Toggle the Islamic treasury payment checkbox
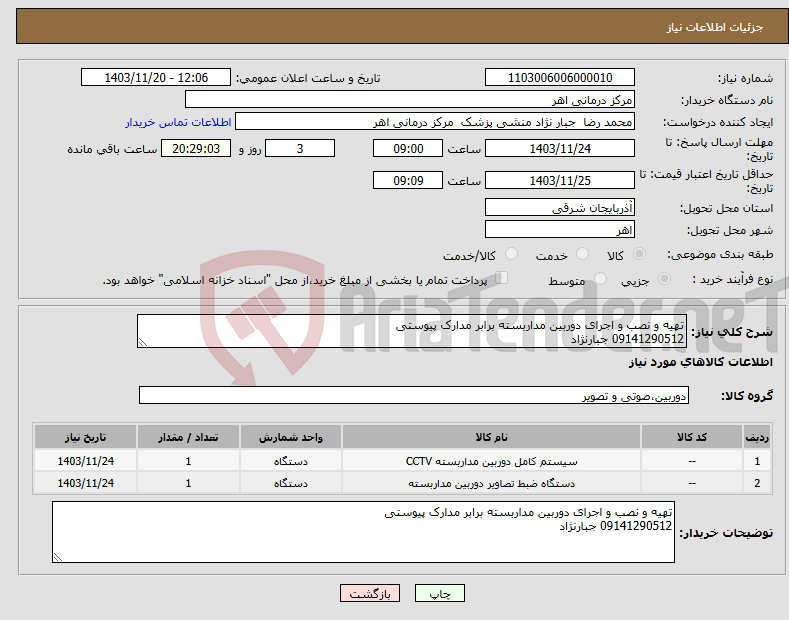789x620 pixels. tap(501, 278)
